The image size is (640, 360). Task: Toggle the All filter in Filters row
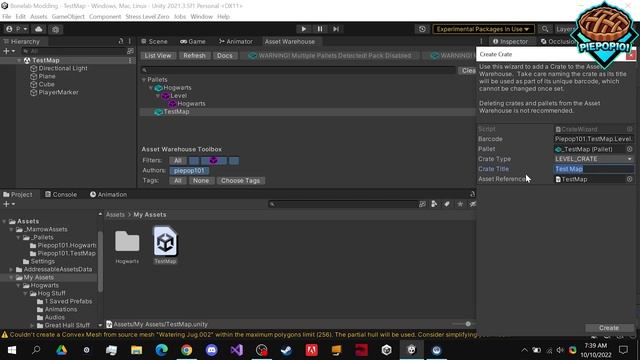click(x=178, y=160)
